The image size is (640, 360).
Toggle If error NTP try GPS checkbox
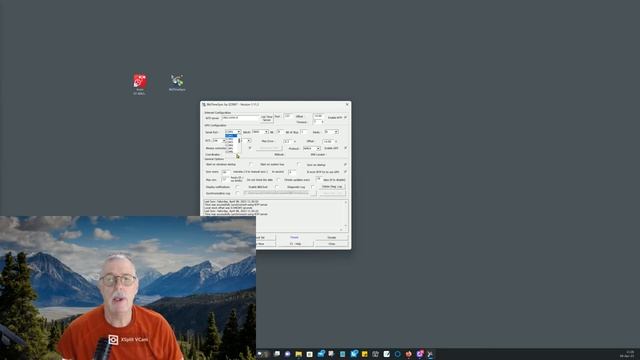(x=345, y=172)
